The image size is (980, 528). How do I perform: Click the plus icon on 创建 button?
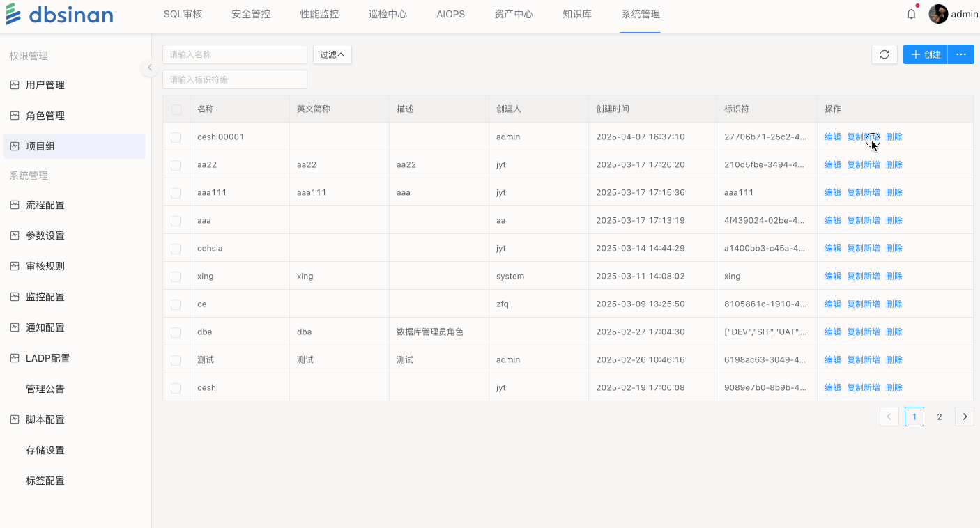click(916, 54)
